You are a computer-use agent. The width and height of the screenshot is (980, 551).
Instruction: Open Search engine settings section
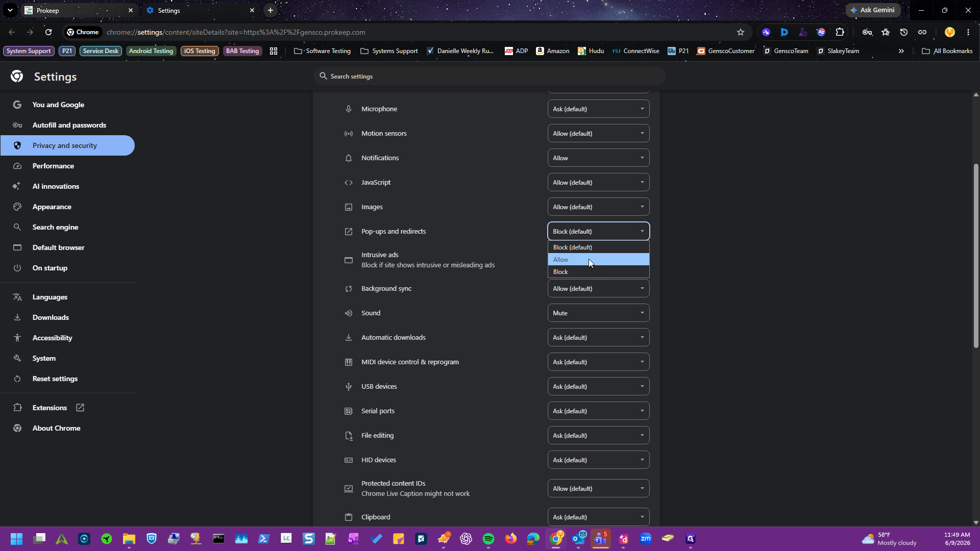coord(67,227)
